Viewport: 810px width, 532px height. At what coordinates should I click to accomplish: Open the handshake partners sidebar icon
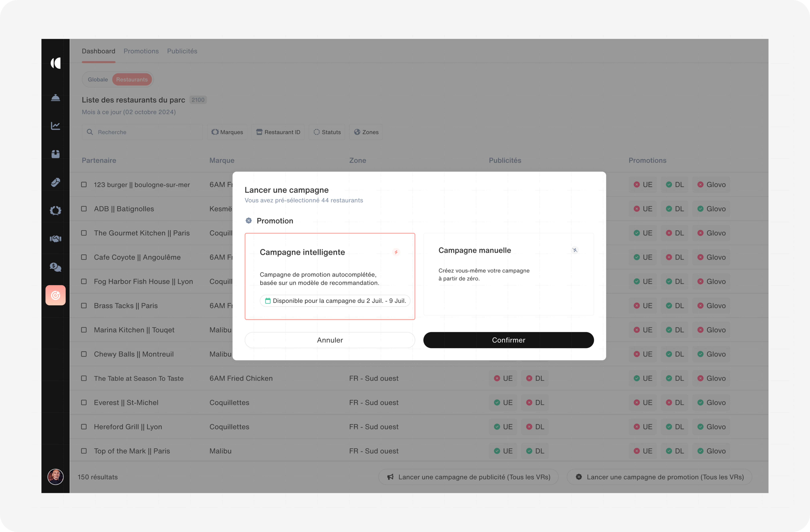[55, 239]
